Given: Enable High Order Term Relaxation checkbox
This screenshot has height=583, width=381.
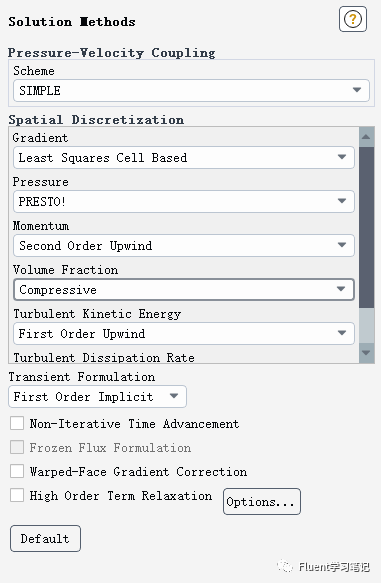Looking at the screenshot, I should [x=17, y=495].
